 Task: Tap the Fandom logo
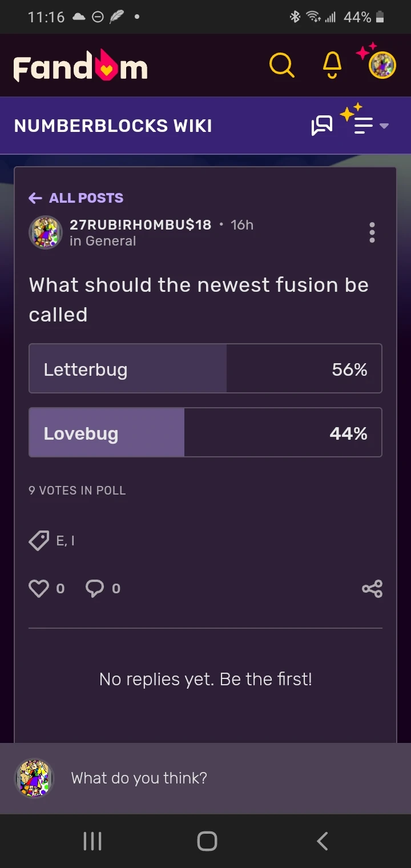(x=79, y=65)
